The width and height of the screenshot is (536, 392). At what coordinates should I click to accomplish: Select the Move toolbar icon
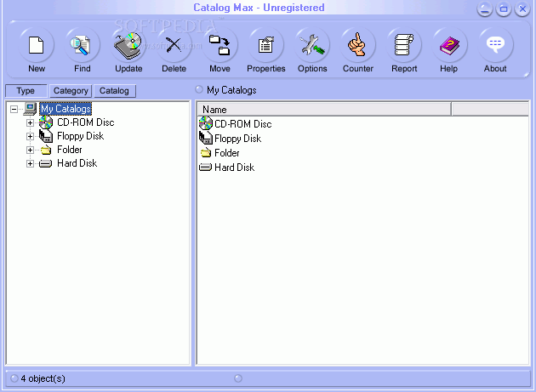click(220, 45)
